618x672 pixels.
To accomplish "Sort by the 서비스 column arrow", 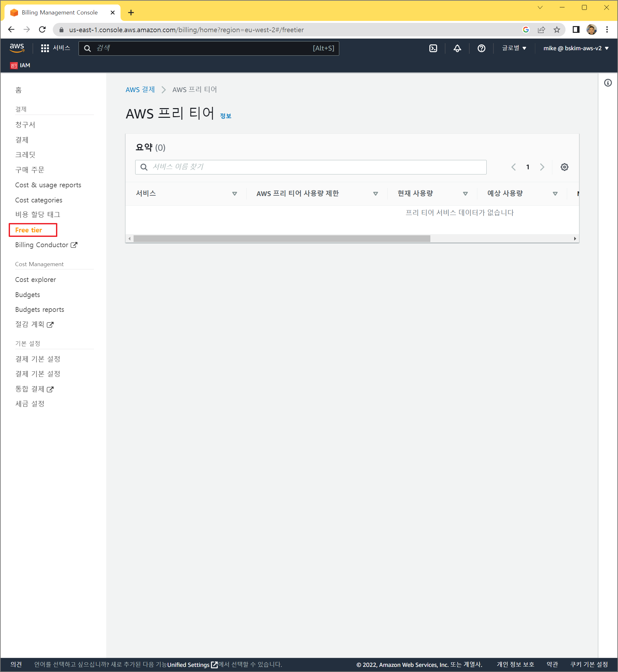I will pos(234,193).
